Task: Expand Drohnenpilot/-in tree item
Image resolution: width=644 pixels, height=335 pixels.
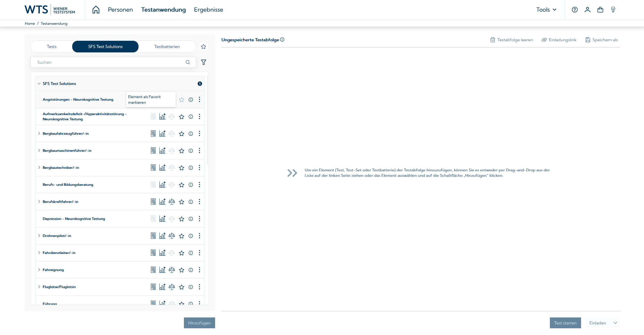Action: point(39,236)
